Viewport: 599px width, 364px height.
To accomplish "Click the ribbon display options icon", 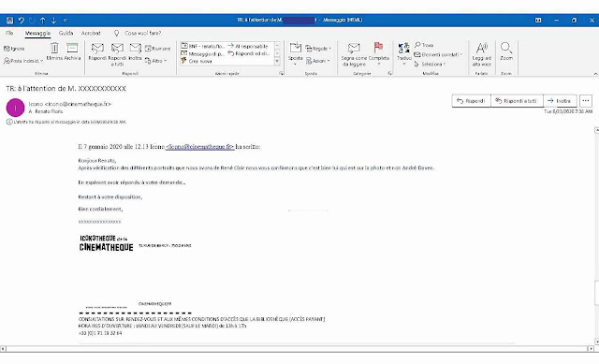I will click(538, 21).
